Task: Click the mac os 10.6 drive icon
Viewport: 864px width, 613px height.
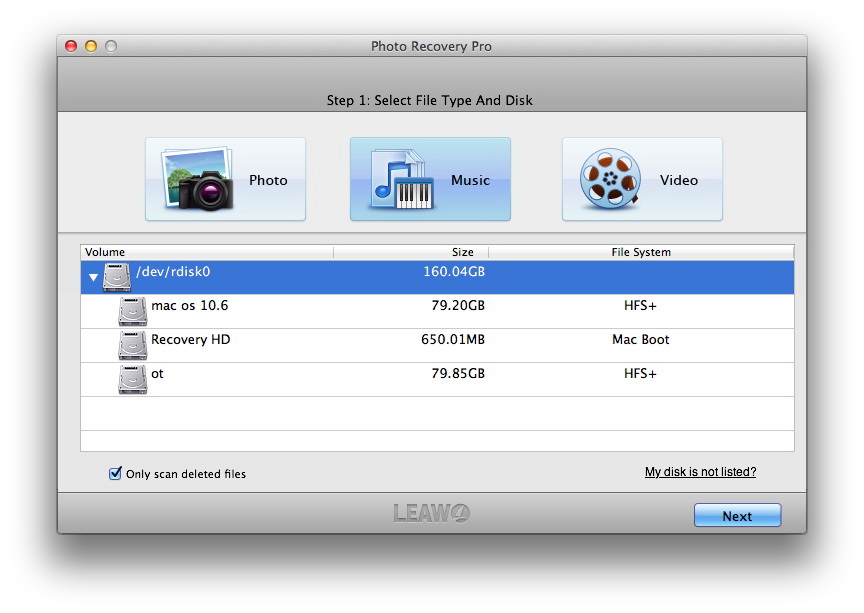Action: coord(132,311)
